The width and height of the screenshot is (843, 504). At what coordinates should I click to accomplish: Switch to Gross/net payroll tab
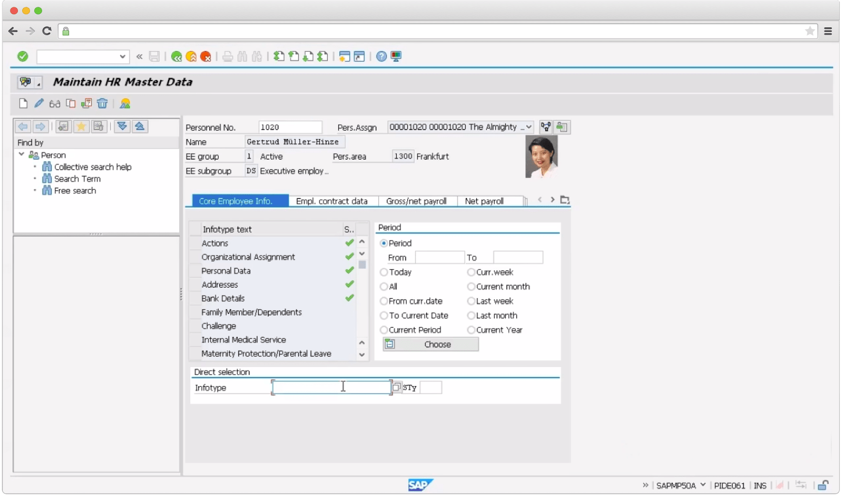(x=418, y=201)
